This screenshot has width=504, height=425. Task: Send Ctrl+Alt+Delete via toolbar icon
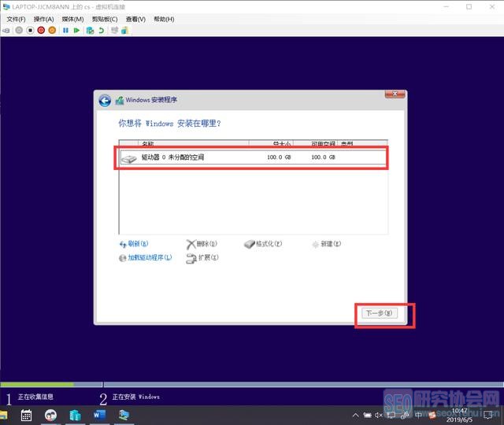[6, 31]
